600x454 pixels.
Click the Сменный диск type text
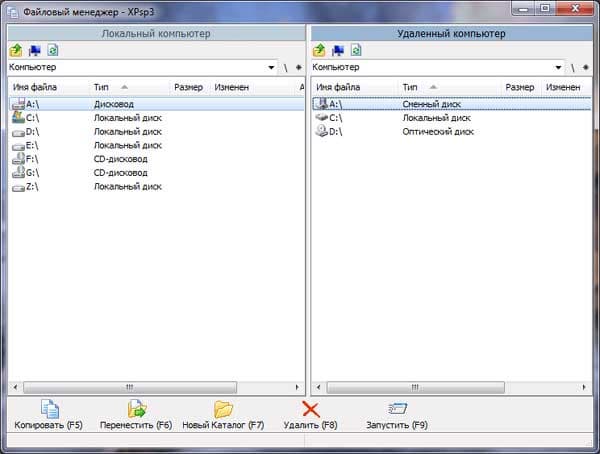tap(432, 104)
